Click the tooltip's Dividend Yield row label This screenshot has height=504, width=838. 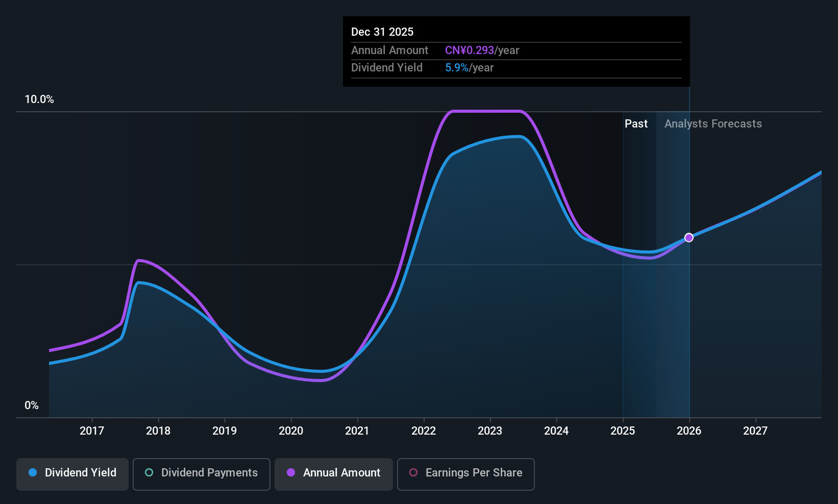point(387,68)
